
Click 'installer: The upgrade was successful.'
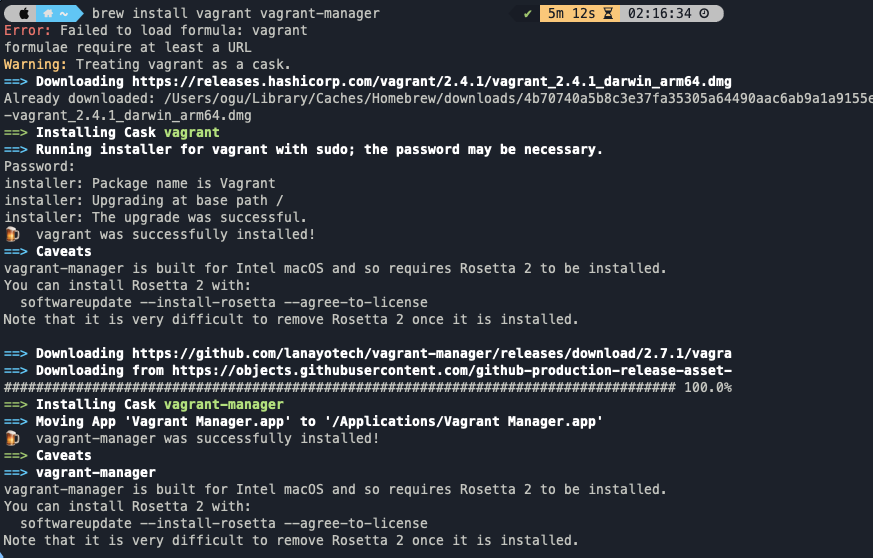coord(155,217)
